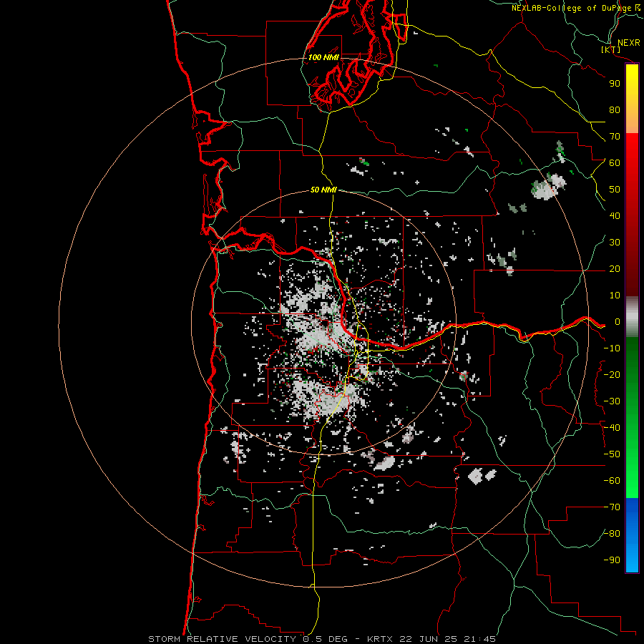This screenshot has width=644, height=644.
Task: Click the -30 value on the velocity scale
Action: point(612,401)
